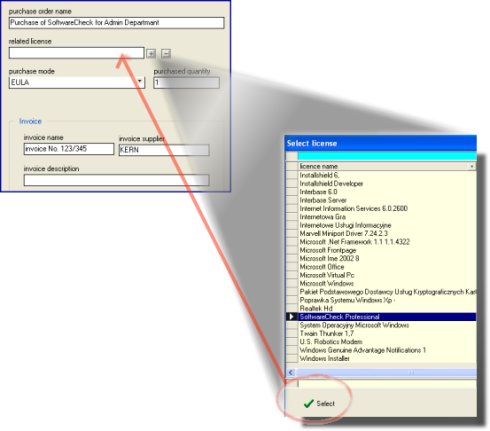Select Microsoft Office row

click(387, 267)
